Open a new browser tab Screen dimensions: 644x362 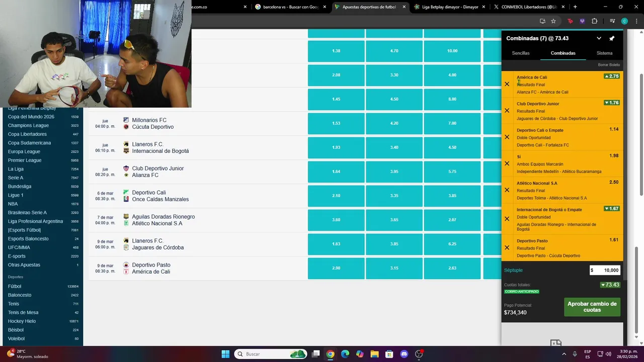575,7
